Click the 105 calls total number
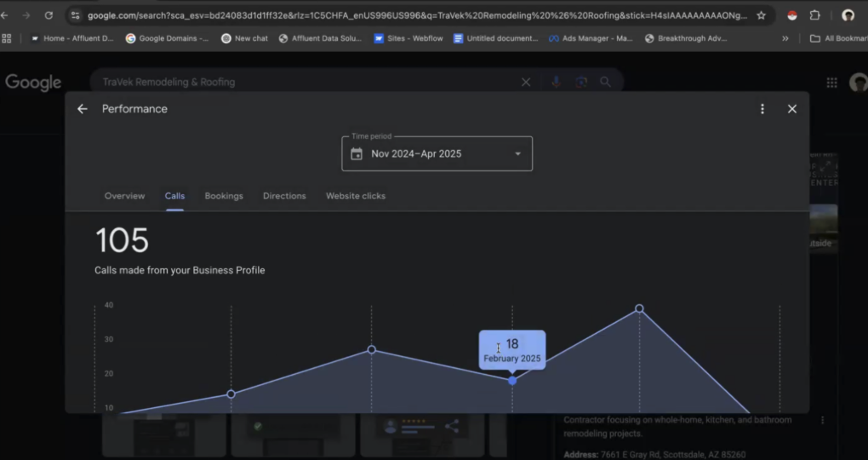Screen dimensions: 868x460 click(123, 240)
